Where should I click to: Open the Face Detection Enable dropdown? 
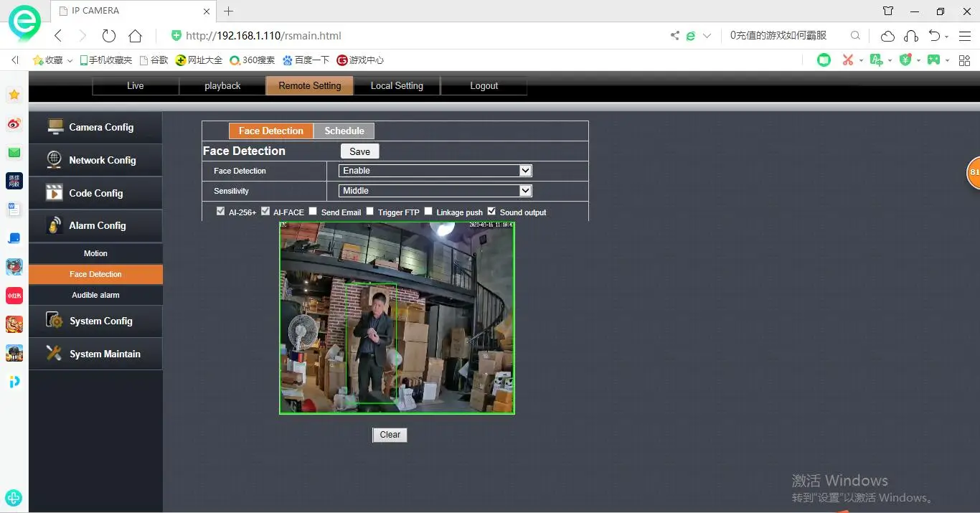tap(435, 171)
